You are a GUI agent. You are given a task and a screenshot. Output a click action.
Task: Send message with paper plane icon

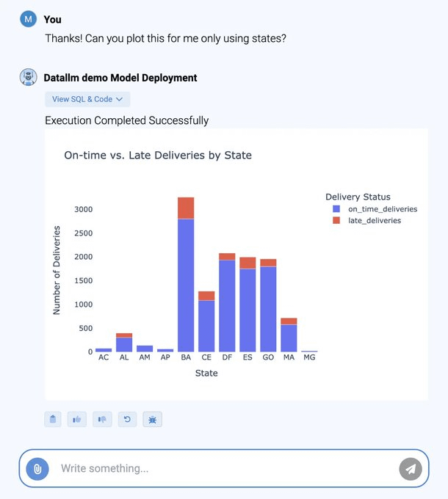pyautogui.click(x=411, y=468)
